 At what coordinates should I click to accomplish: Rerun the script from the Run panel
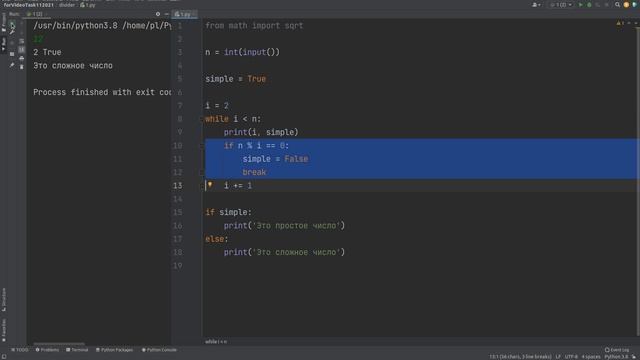tap(12, 24)
